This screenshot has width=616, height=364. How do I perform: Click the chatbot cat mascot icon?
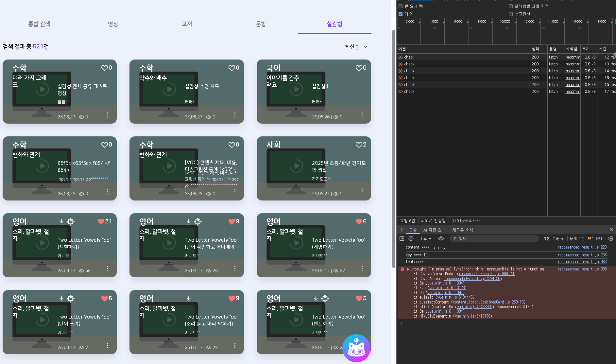(x=356, y=348)
